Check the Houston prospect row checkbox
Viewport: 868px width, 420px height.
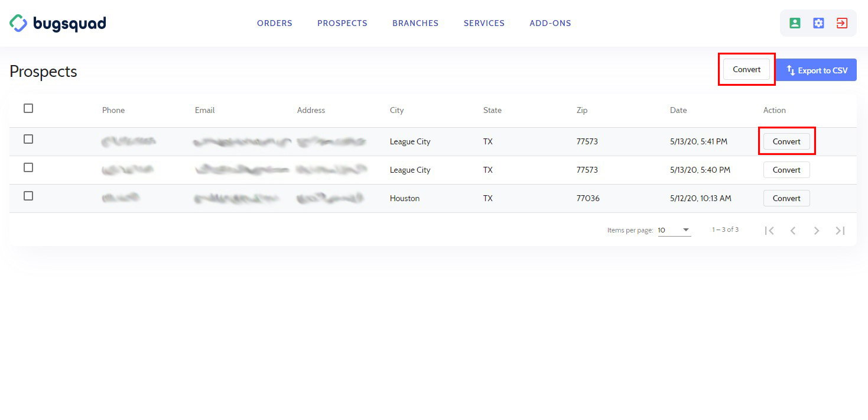point(28,196)
